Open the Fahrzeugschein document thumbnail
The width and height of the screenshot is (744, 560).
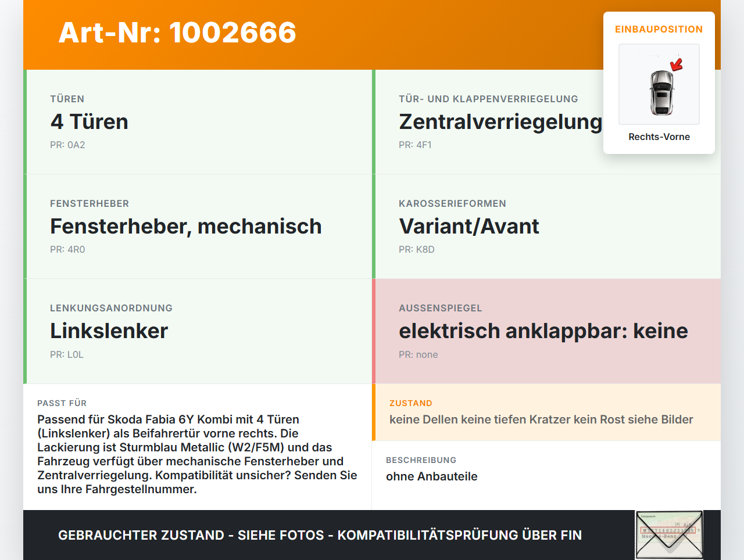click(x=668, y=534)
